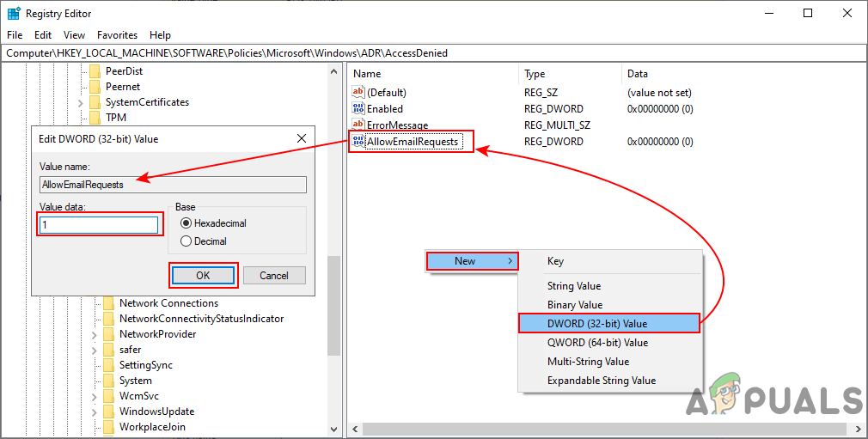The height and width of the screenshot is (439, 868).
Task: Confirm the DWORD edit with OK
Action: click(x=203, y=275)
